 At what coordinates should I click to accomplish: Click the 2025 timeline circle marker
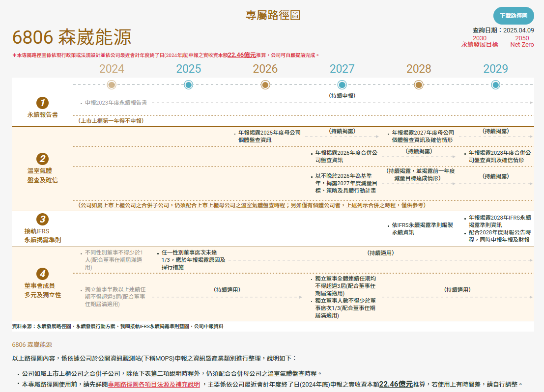tap(188, 85)
